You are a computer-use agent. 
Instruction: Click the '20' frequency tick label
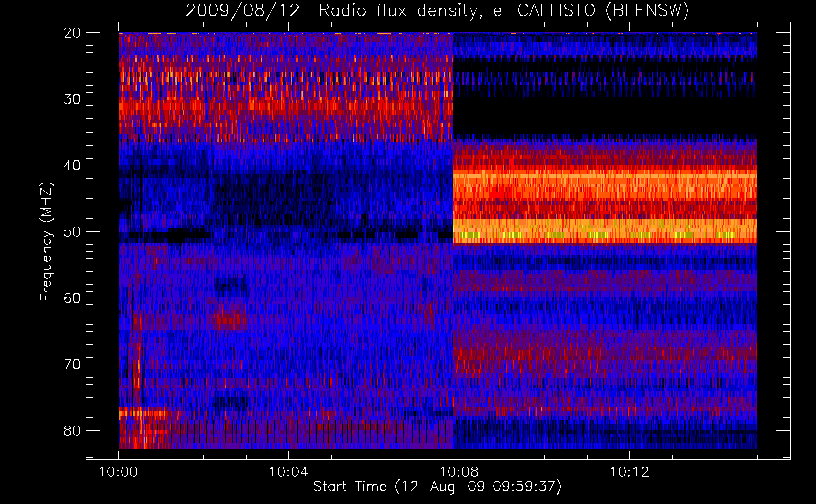coord(72,33)
